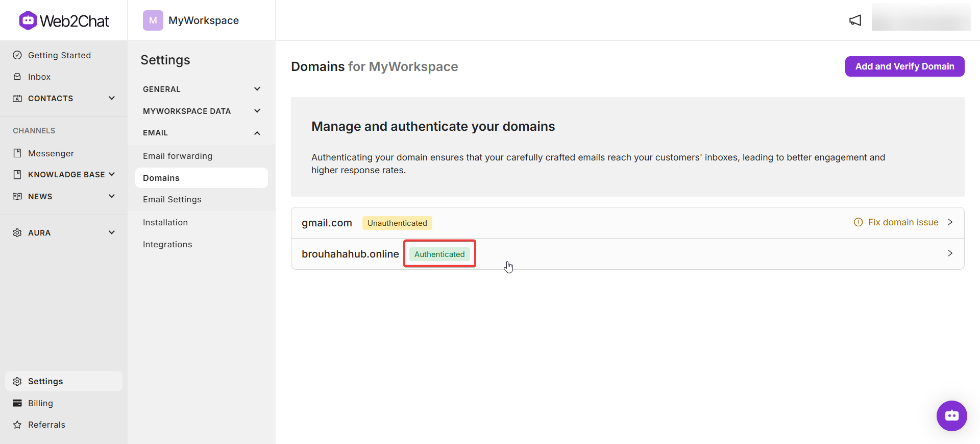Open Messenger channel

(51, 153)
